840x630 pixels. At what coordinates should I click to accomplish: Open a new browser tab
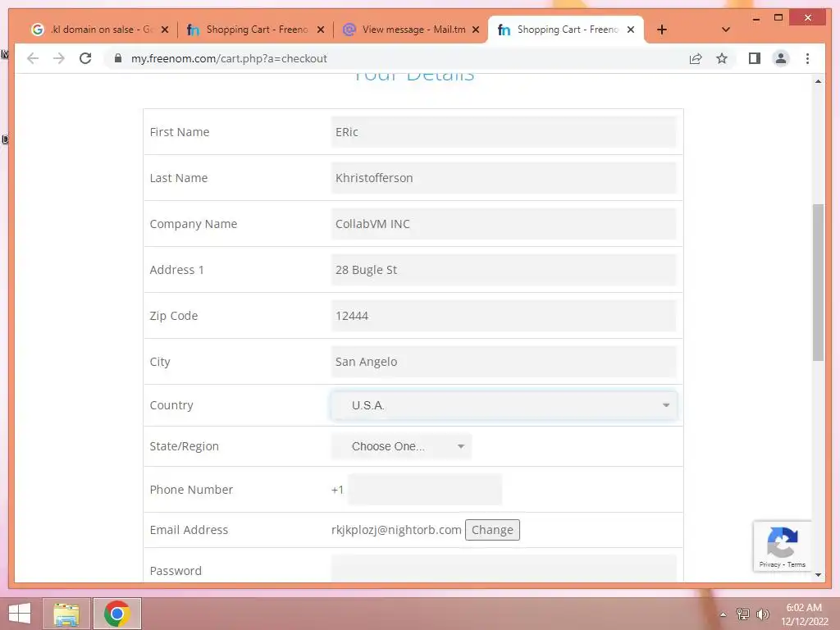click(662, 30)
